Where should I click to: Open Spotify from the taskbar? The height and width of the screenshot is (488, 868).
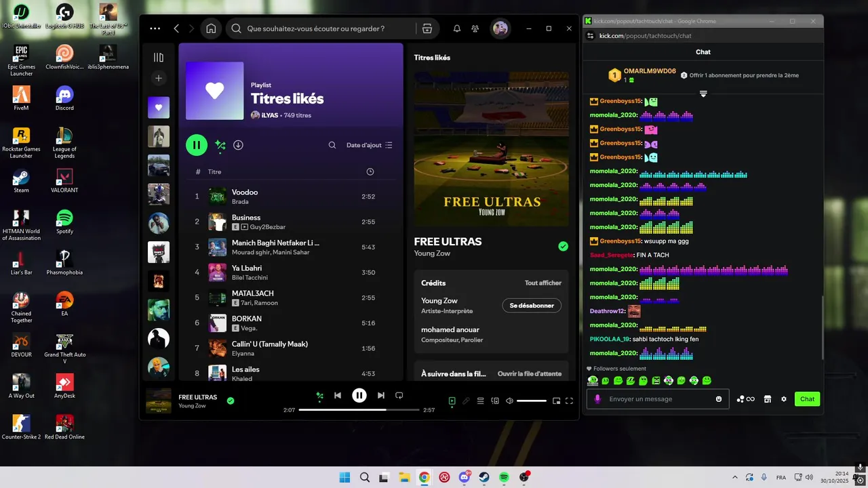click(504, 477)
